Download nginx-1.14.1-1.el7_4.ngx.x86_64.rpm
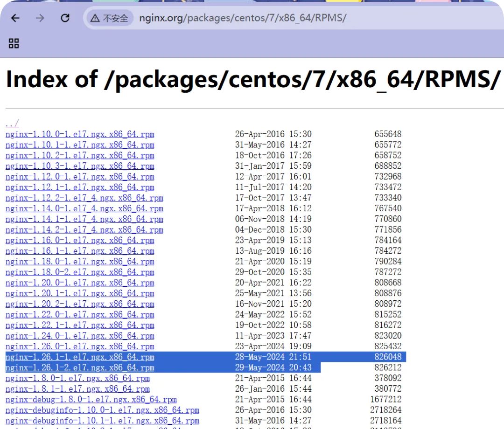The height and width of the screenshot is (429, 504). click(x=84, y=219)
